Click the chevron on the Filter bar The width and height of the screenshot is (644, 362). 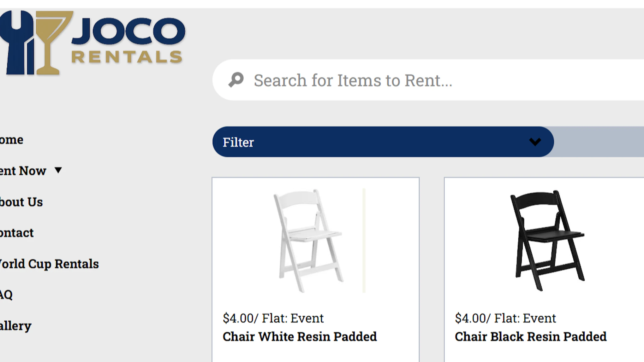pos(535,142)
